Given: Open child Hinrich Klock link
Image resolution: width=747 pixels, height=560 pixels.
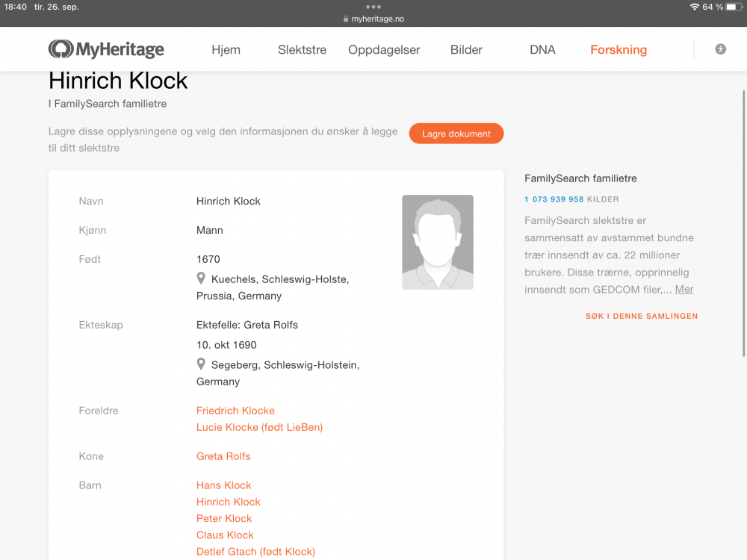Looking at the screenshot, I should click(x=228, y=502).
